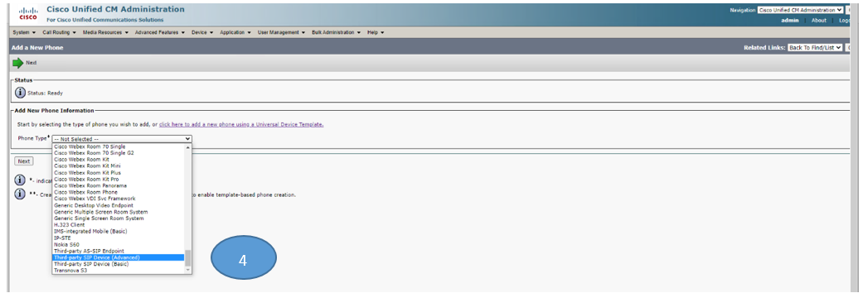
Task: Click the dropdown list scroll up arrow
Action: click(x=187, y=147)
